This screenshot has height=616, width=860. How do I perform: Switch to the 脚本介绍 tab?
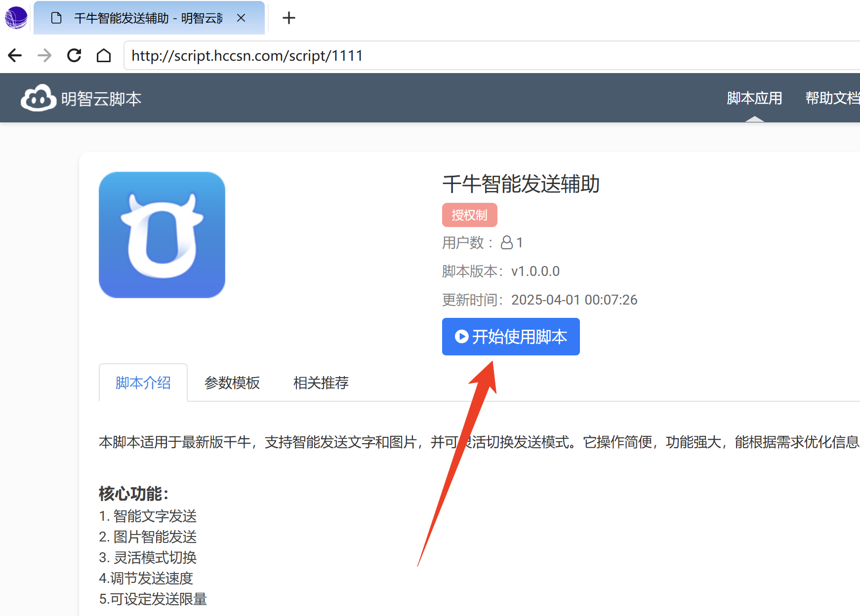point(143,383)
